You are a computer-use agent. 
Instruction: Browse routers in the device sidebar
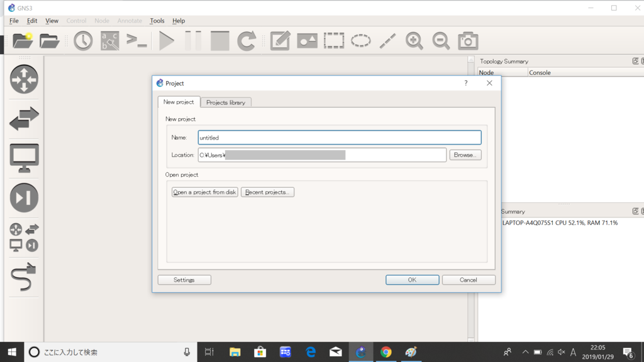click(24, 79)
